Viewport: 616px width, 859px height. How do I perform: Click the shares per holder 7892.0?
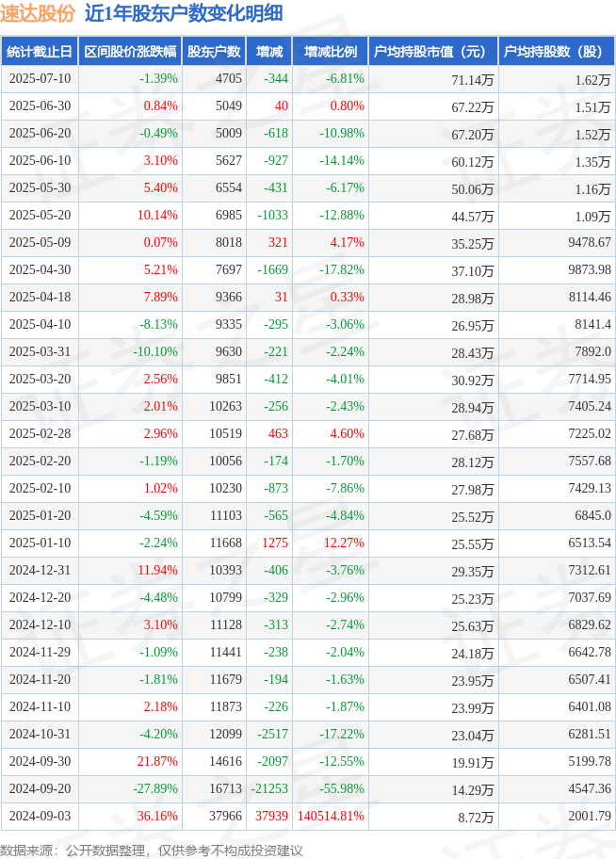pyautogui.click(x=592, y=351)
